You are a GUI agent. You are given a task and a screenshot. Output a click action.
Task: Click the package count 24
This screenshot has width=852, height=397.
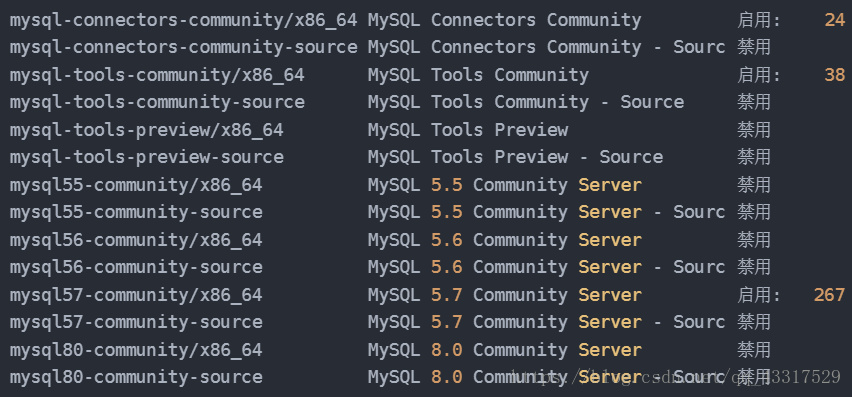coord(835,21)
